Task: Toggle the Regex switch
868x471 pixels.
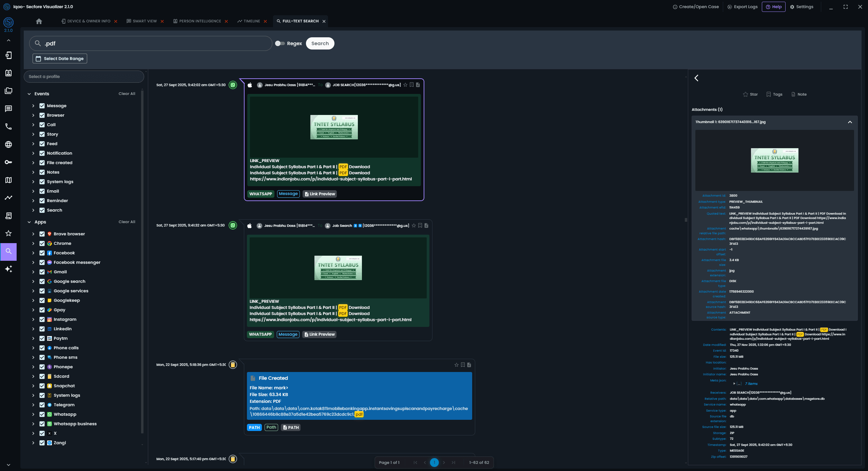Action: coord(280,43)
